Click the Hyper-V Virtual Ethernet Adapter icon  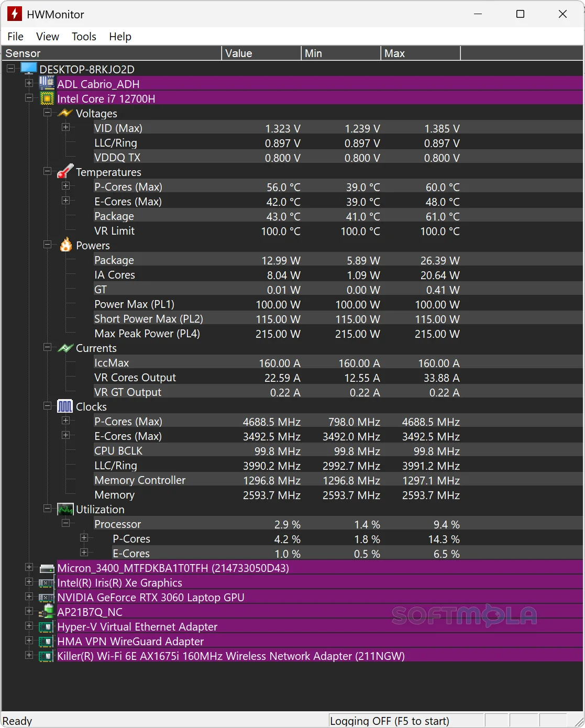(47, 627)
